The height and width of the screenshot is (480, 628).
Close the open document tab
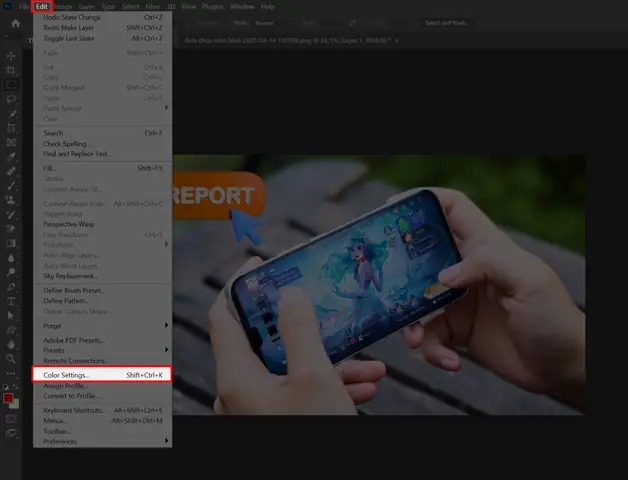coord(397,40)
